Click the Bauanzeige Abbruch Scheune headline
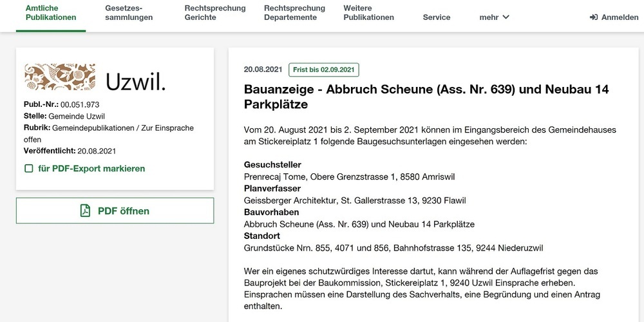 tap(426, 97)
